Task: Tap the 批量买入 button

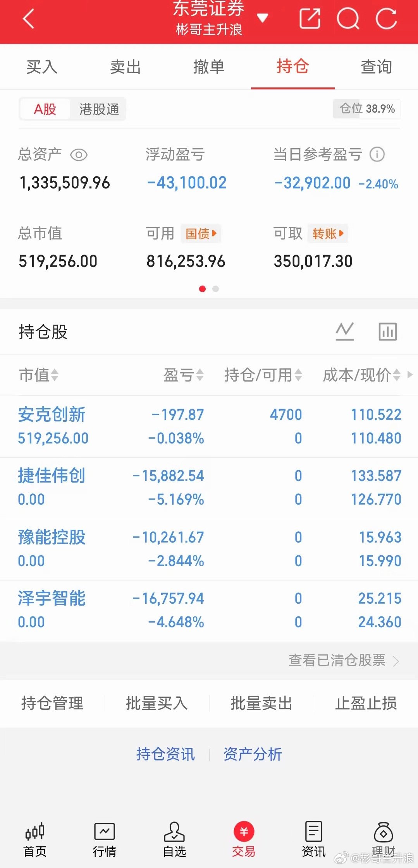Action: (157, 703)
